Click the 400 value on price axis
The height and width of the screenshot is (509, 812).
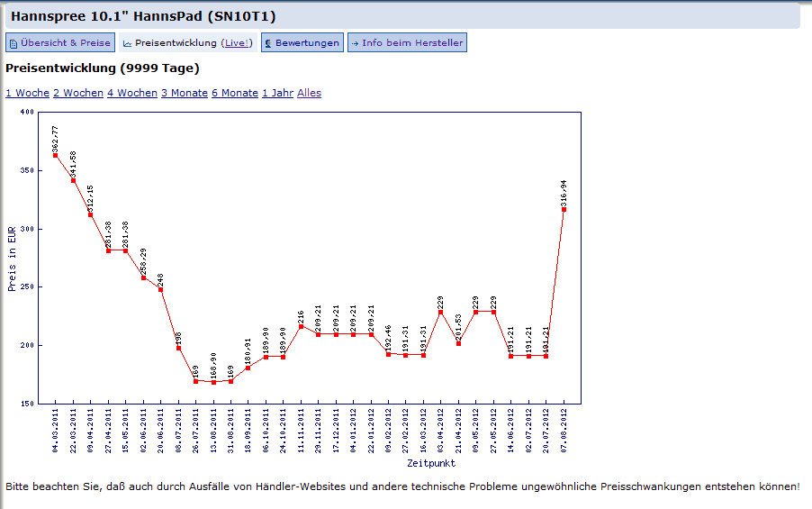tap(27, 112)
